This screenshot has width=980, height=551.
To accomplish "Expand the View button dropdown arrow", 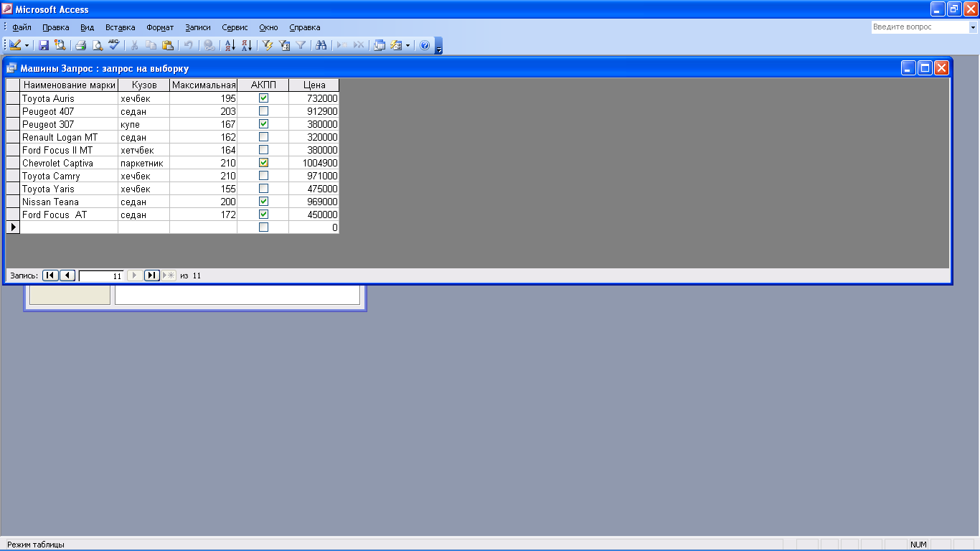I will [27, 45].
